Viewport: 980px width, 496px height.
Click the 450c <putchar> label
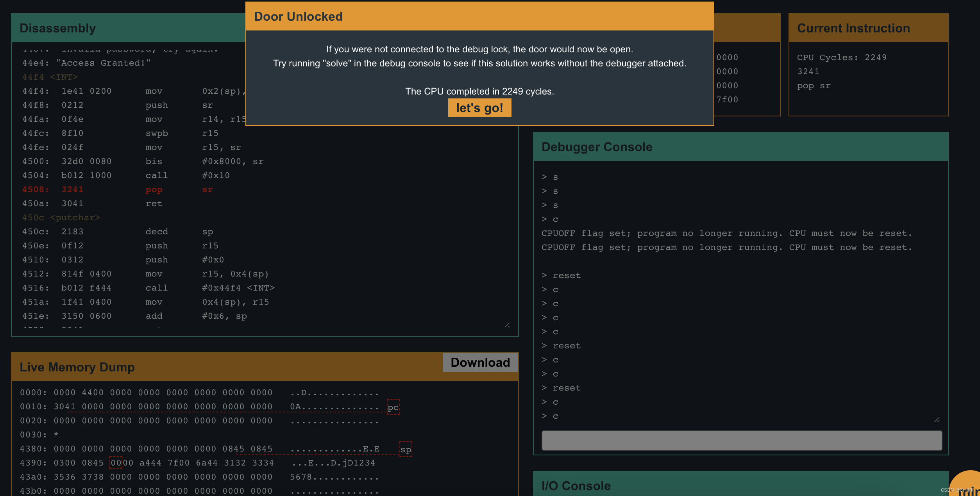pos(61,218)
